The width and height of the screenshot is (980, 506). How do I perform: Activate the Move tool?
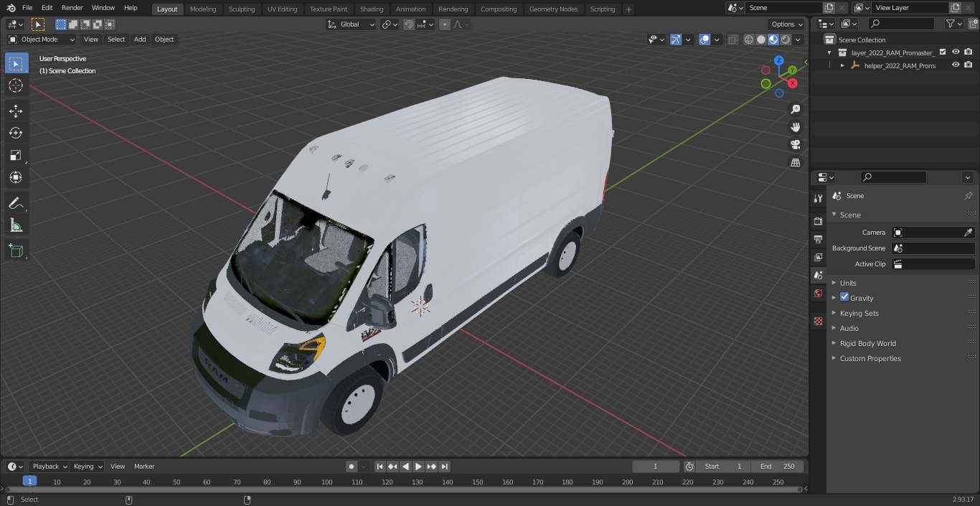pyautogui.click(x=16, y=111)
